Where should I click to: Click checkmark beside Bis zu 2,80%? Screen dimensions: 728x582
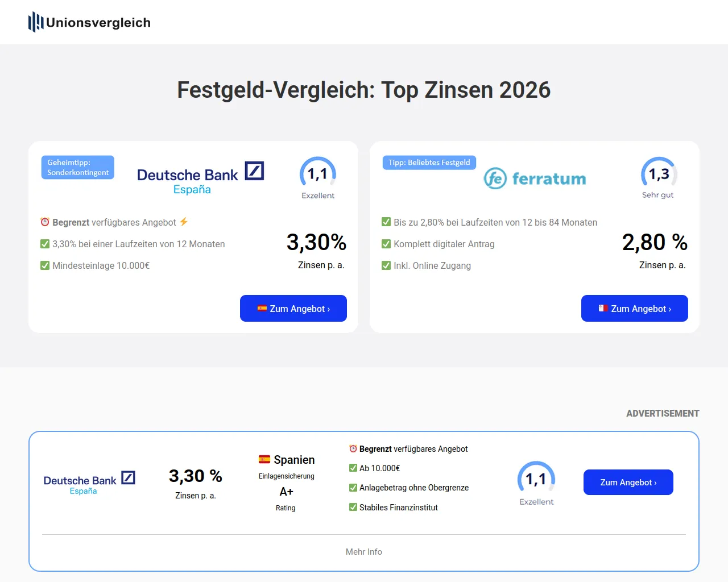point(386,222)
